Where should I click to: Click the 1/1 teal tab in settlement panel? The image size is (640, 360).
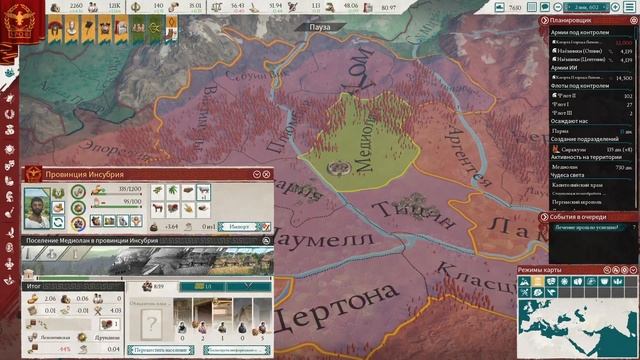(202, 287)
